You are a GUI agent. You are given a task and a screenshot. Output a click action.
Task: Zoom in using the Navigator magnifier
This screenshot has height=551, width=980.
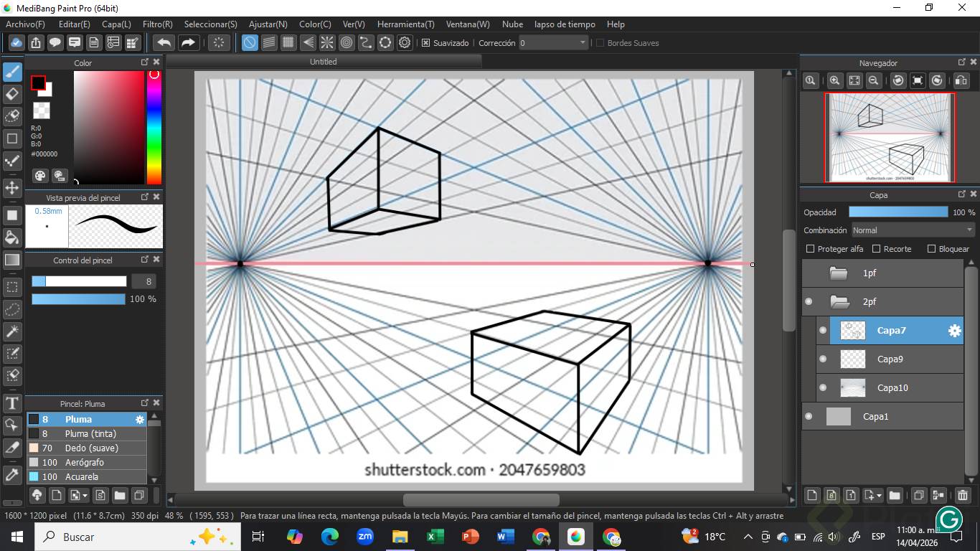coord(834,81)
